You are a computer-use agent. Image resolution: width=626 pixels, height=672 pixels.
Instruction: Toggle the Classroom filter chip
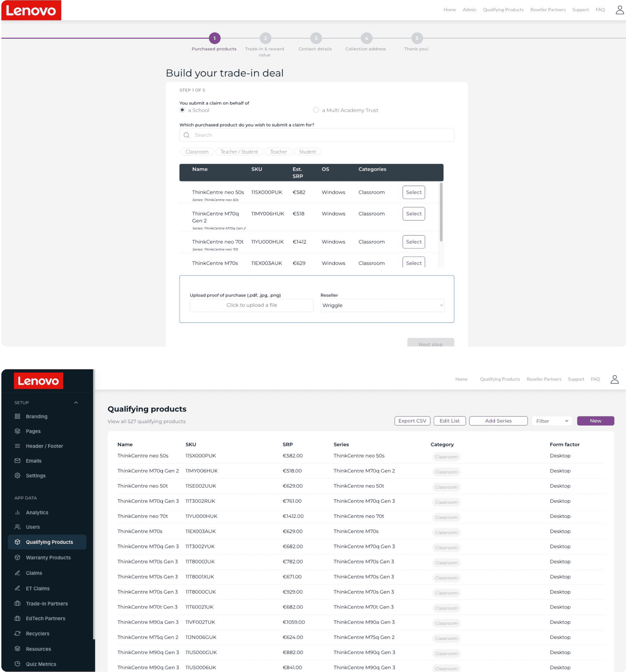pos(197,152)
